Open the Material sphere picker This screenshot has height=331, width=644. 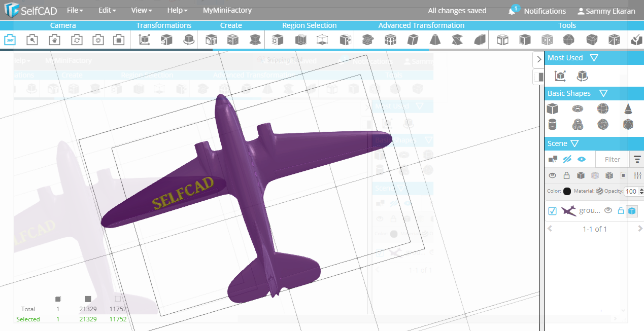[x=599, y=191]
